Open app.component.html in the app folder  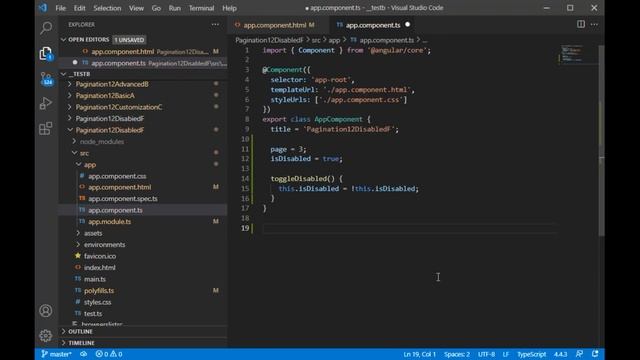click(120, 187)
